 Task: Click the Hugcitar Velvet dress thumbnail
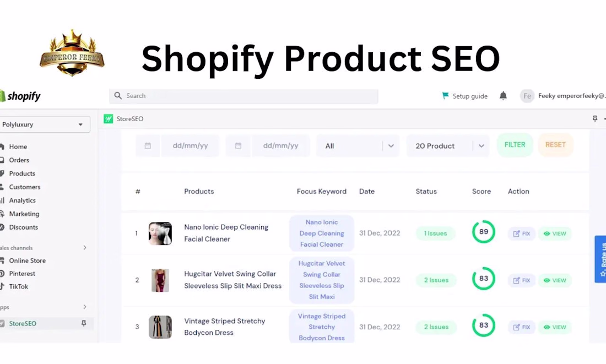point(160,280)
